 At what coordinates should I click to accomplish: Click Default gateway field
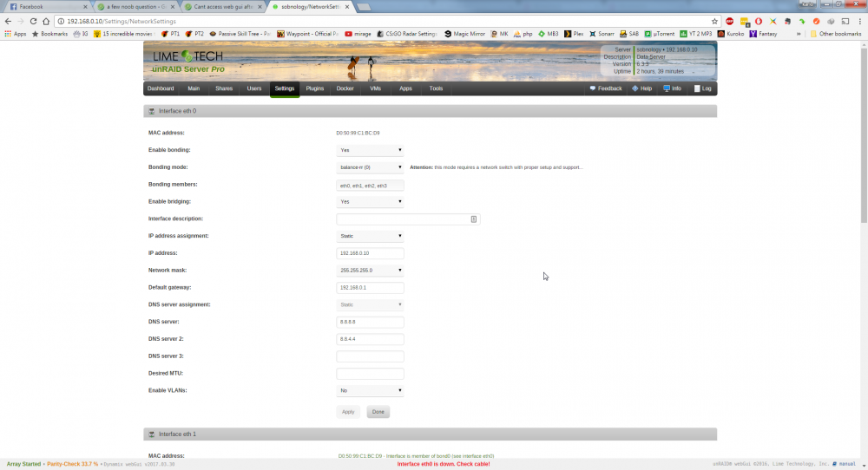tap(370, 288)
